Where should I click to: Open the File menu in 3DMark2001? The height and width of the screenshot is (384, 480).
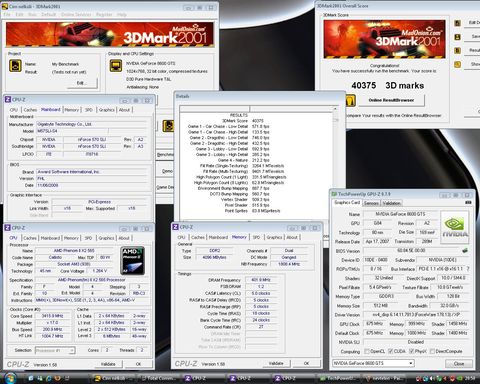coord(7,15)
